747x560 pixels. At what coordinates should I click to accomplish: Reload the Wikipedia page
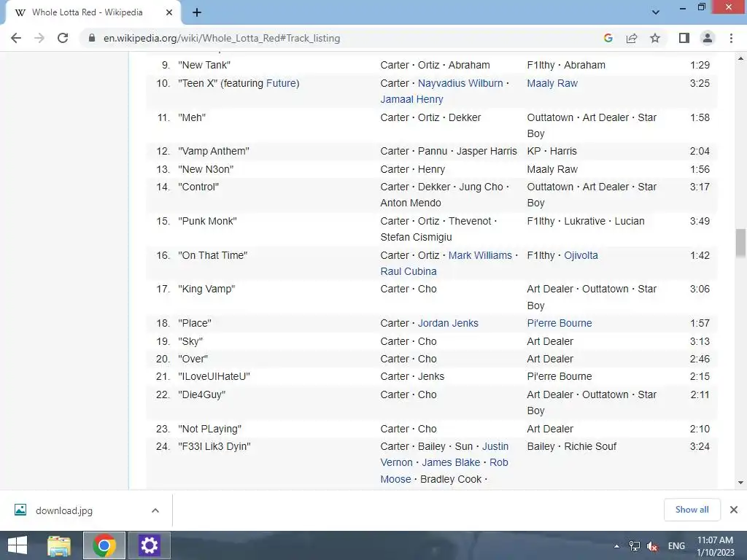pos(63,38)
